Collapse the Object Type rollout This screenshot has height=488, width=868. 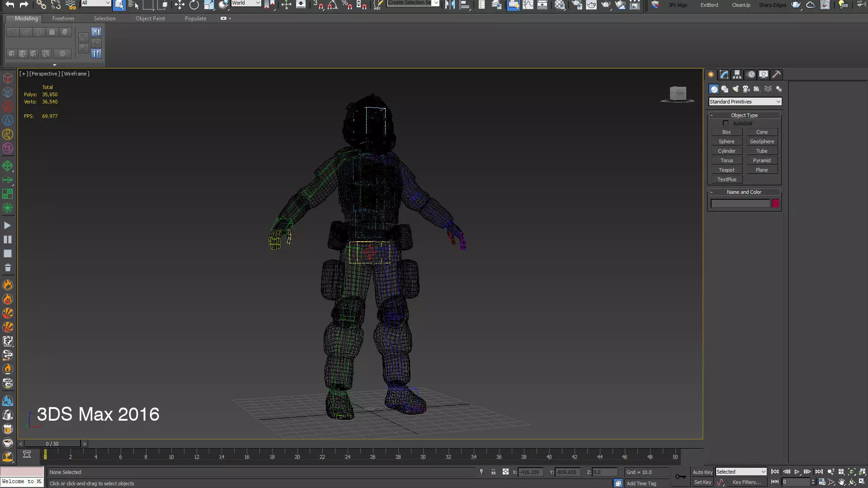[744, 115]
